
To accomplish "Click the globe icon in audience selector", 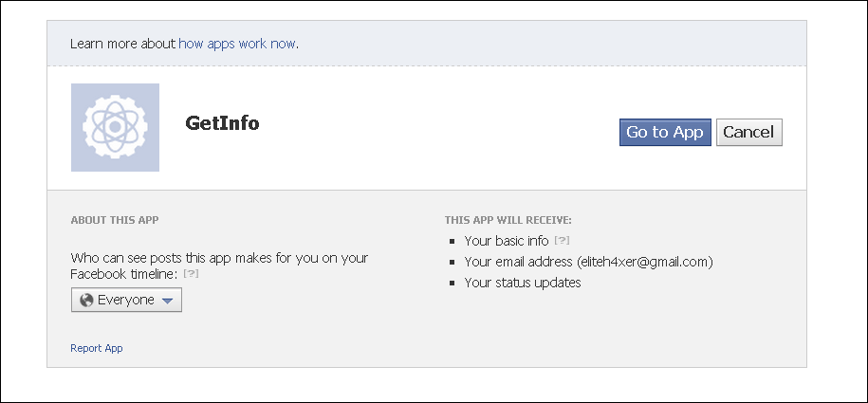I will (x=86, y=300).
